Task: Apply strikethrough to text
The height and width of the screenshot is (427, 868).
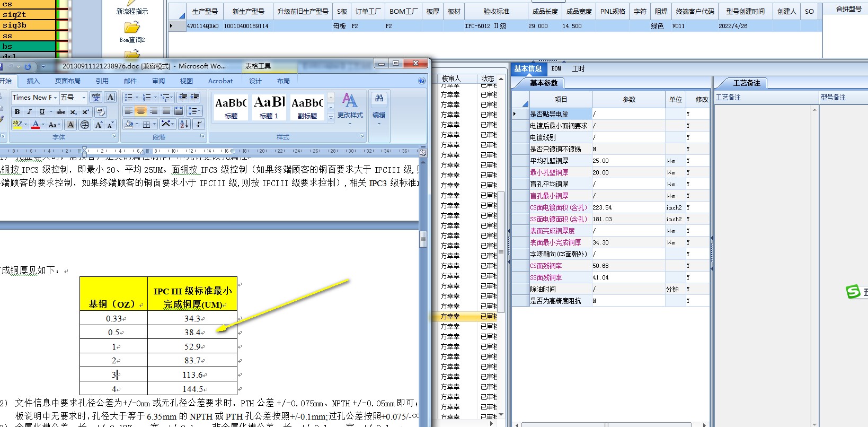Action: pyautogui.click(x=61, y=112)
